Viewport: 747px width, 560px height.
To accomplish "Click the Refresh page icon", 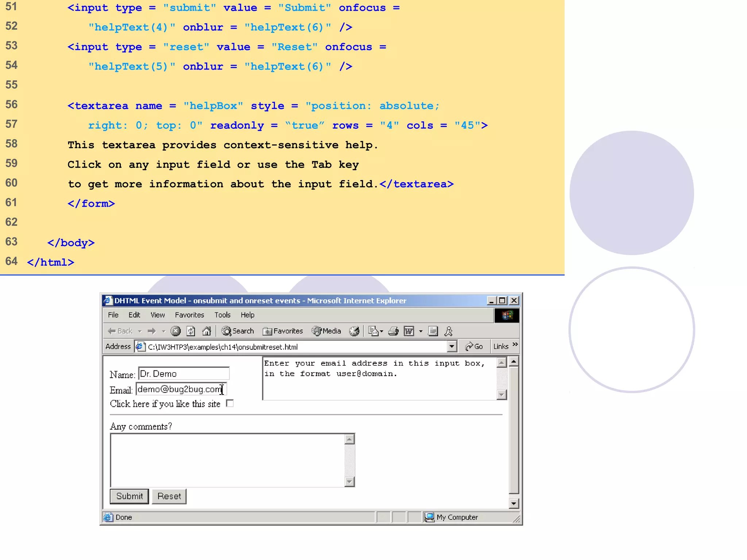I will pos(191,331).
